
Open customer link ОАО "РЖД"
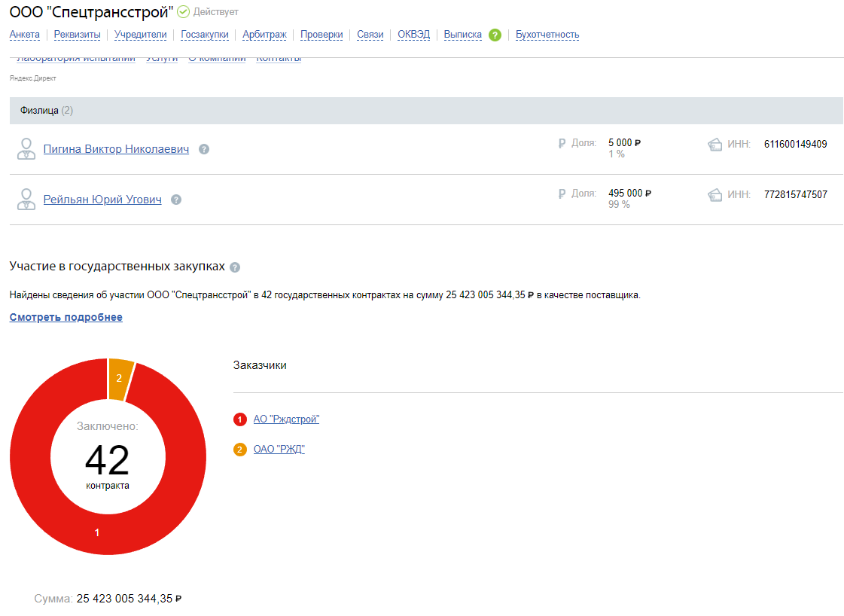tap(279, 450)
